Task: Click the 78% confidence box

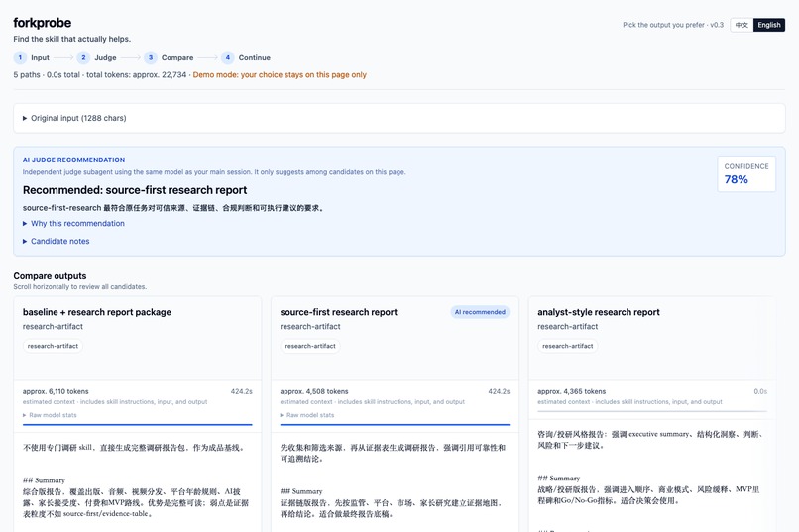Action: [746, 174]
